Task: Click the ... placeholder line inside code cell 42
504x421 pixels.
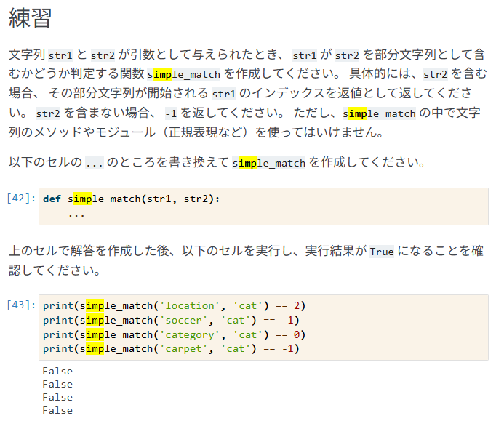Action: tap(76, 214)
